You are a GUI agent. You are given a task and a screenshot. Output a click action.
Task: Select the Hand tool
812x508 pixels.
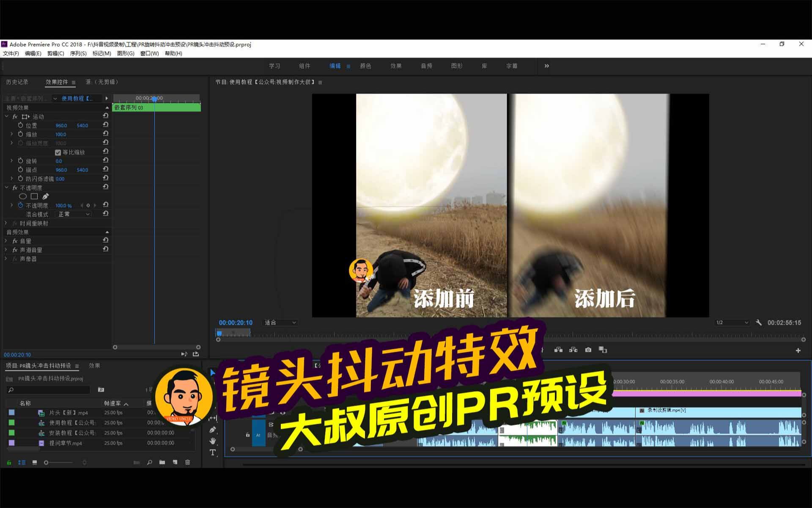pyautogui.click(x=213, y=441)
